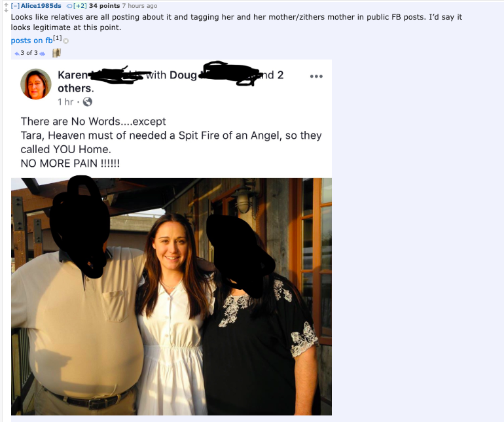Downvote the Alice1985ds comment
The width and height of the screenshot is (504, 422).
[6, 10]
